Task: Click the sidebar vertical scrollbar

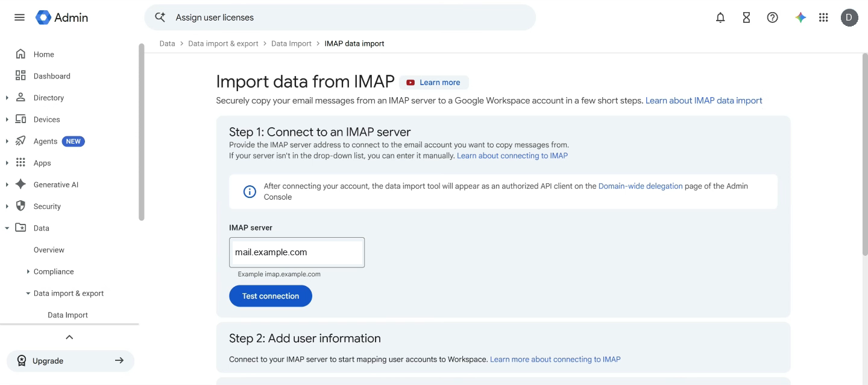Action: [x=142, y=132]
